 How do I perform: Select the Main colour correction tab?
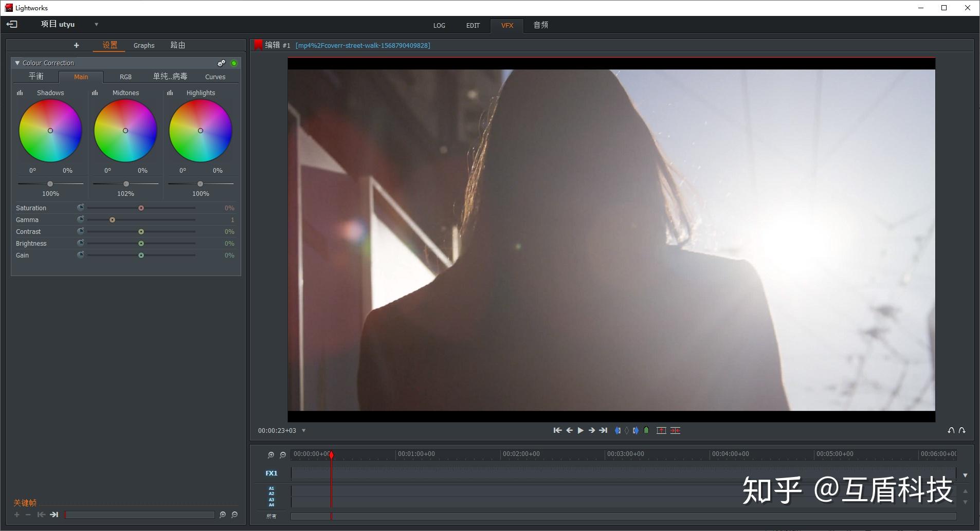coord(81,77)
